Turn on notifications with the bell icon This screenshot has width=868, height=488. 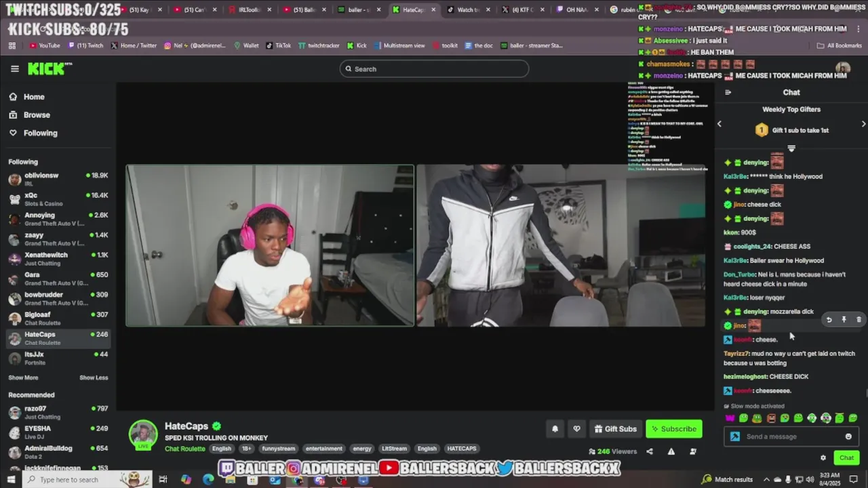(x=555, y=428)
